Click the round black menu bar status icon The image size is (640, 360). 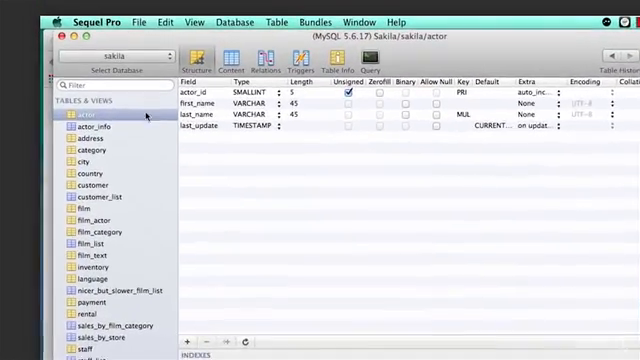point(607,22)
